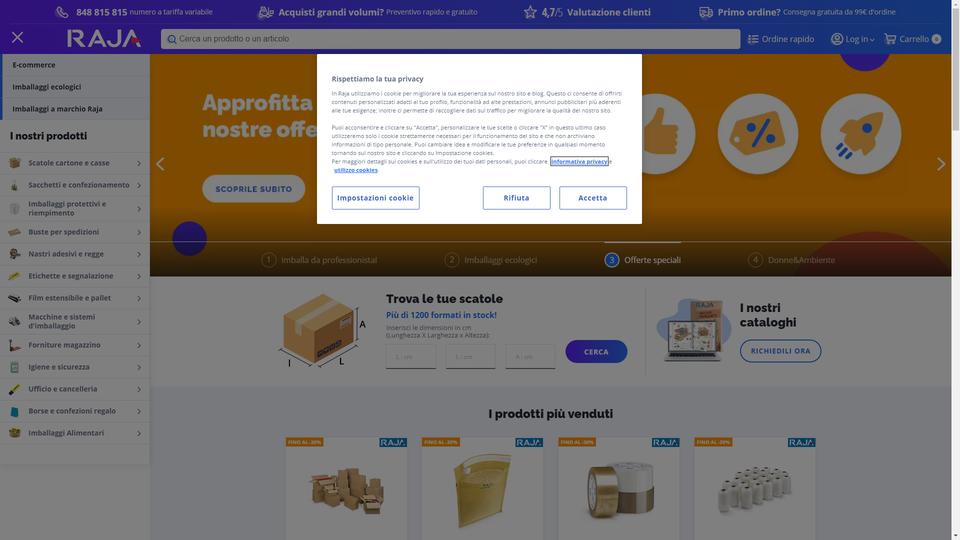Open the shopping cart icon
The image size is (960, 540).
[x=890, y=39]
